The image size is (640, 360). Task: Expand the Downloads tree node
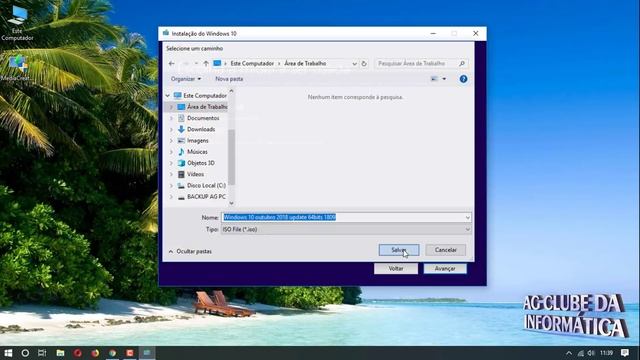(x=171, y=129)
